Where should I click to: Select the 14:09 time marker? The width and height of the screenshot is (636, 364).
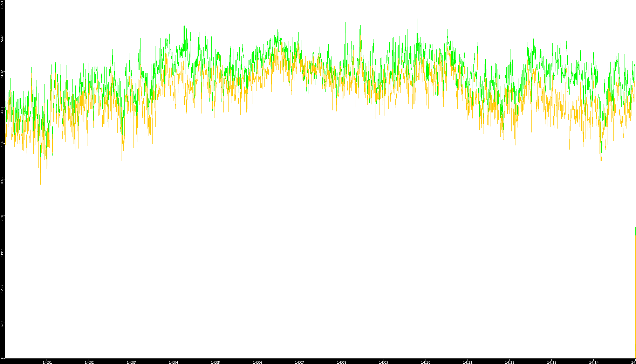pyautogui.click(x=383, y=362)
